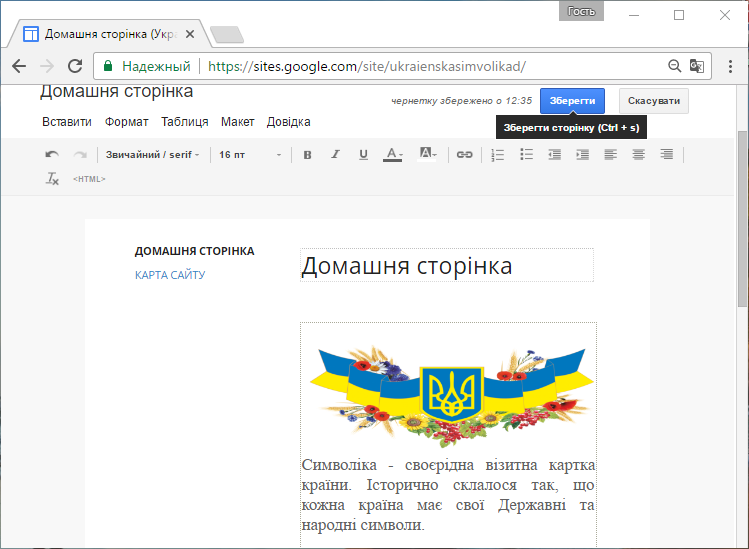Screen dimensions: 749x549
Task: Undo the last edit
Action: click(x=52, y=154)
